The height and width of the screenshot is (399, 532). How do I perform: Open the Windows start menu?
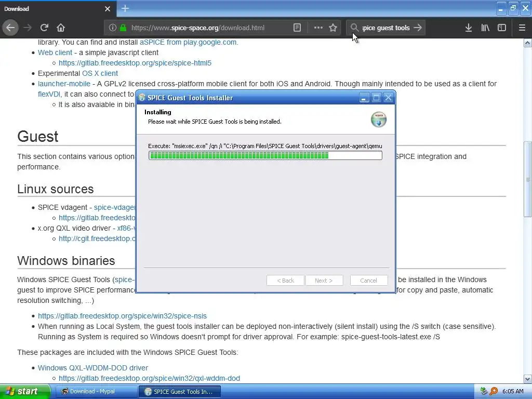25,392
